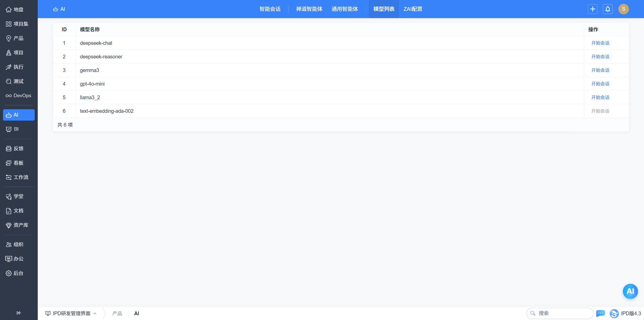Collapse the left sidebar menu
The height and width of the screenshot is (320, 644).
pyautogui.click(x=19, y=313)
